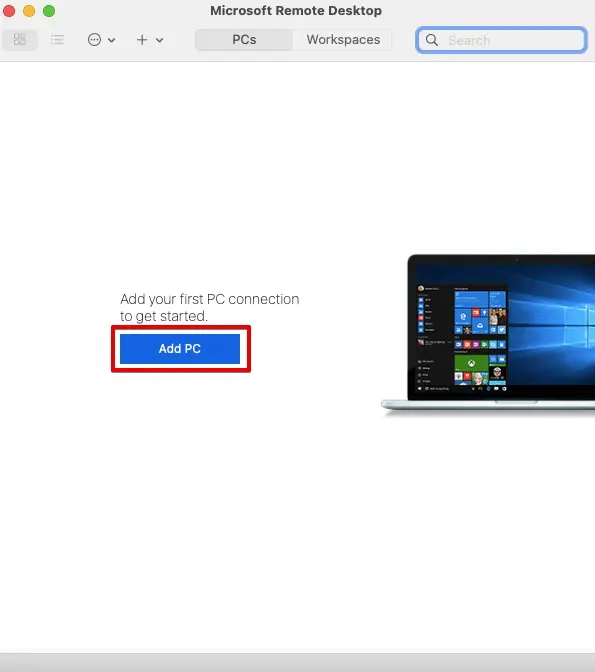This screenshot has width=595, height=672.
Task: Click green Xbox tile on laptop screen
Action: click(471, 363)
